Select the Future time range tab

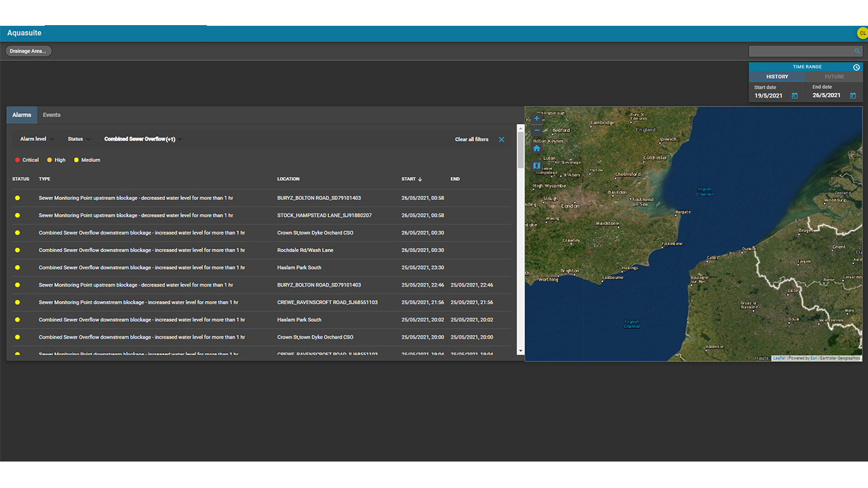834,77
